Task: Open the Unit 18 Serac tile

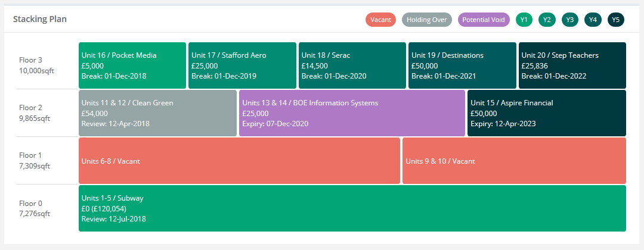Action: (x=352, y=65)
